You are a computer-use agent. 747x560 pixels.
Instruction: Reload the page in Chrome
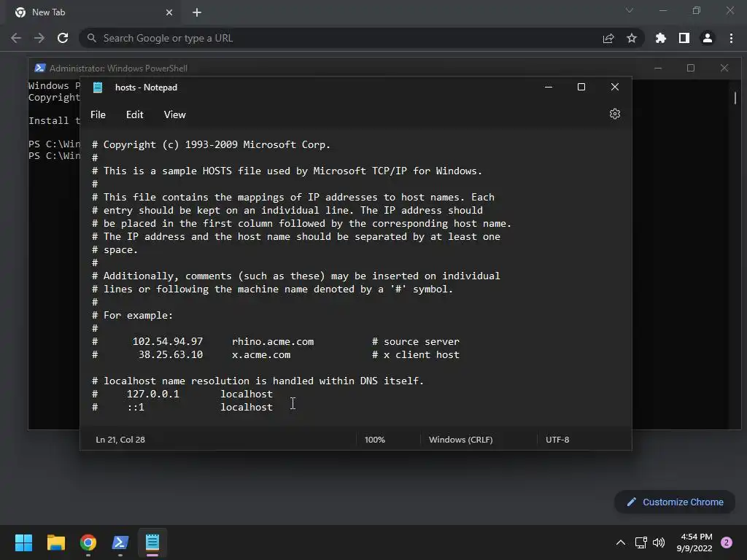pyautogui.click(x=63, y=38)
